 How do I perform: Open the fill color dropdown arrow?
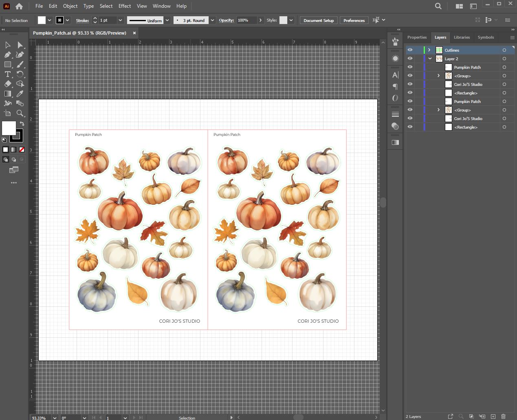(50, 20)
